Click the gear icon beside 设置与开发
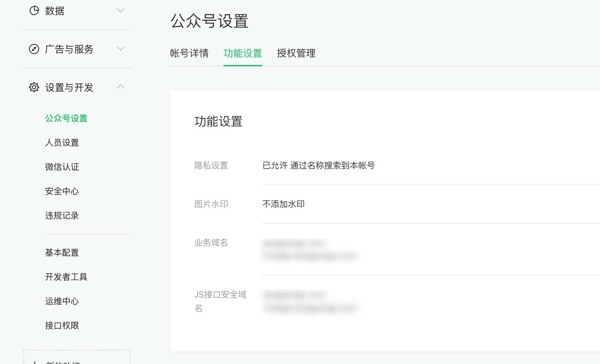The image size is (600, 364). 34,87
